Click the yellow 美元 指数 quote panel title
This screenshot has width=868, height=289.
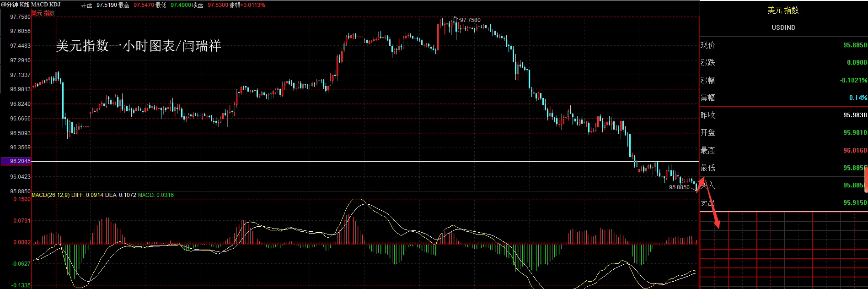(783, 10)
